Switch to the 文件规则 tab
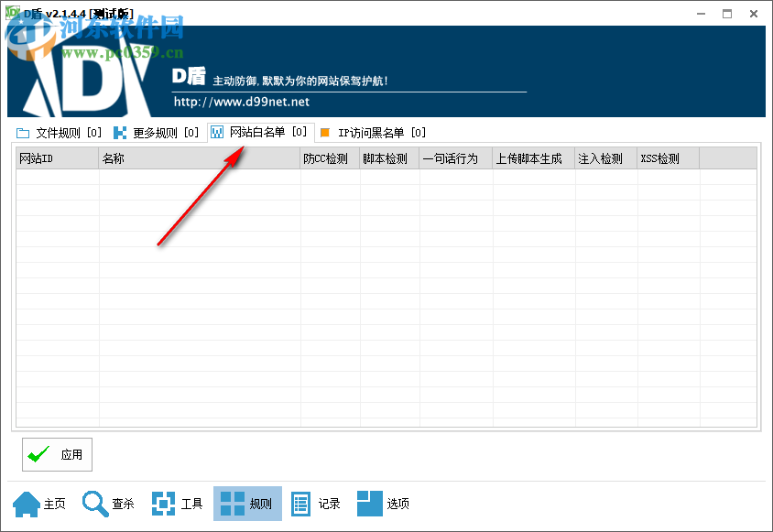 coord(60,133)
